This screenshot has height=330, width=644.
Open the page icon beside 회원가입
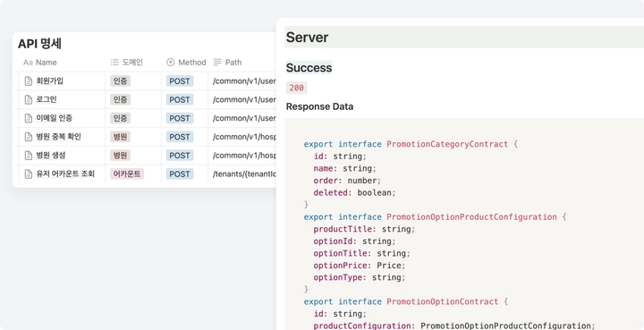click(x=29, y=80)
